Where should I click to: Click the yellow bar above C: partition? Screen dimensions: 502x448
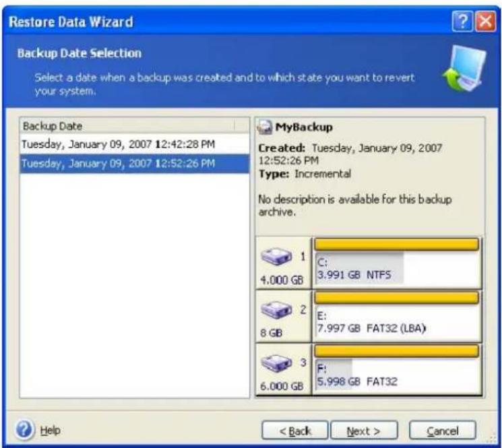397,245
